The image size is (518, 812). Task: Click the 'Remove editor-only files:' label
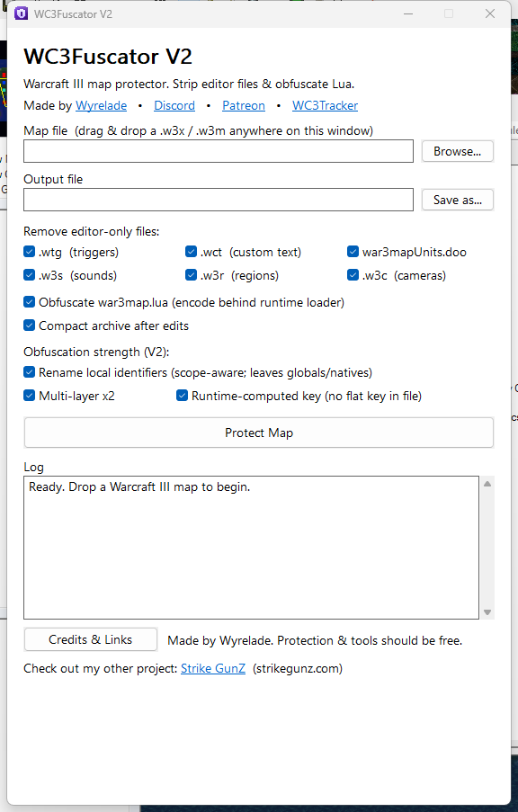click(91, 231)
